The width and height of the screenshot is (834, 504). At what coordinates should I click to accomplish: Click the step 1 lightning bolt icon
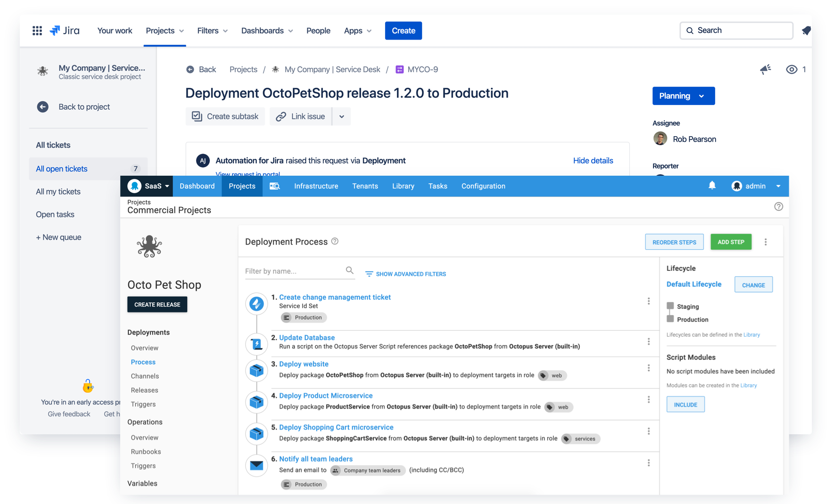coord(256,304)
